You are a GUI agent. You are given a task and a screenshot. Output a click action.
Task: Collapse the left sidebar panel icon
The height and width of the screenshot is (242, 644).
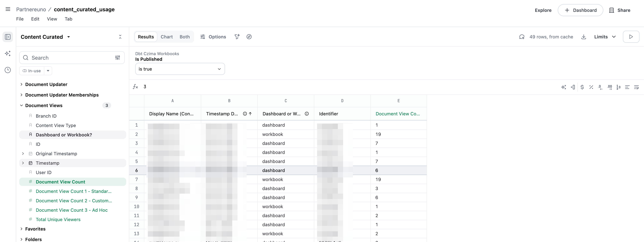8,37
